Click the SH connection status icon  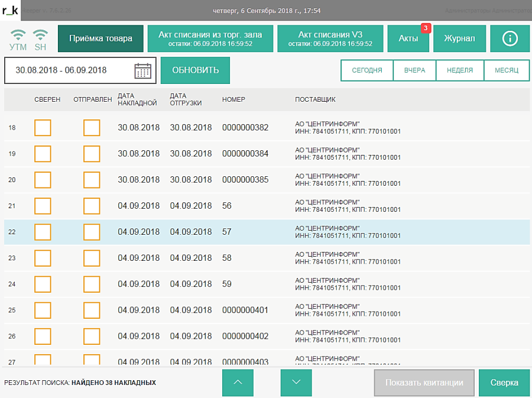tap(40, 35)
